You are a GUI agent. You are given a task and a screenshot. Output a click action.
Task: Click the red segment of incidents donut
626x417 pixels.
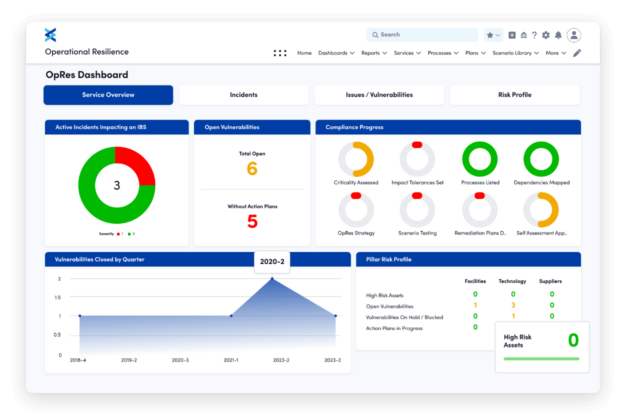click(138, 164)
